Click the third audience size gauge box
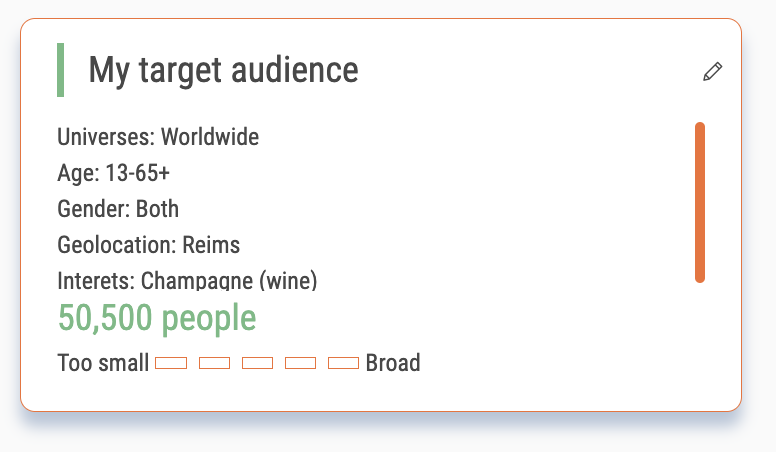The height and width of the screenshot is (452, 776). pos(257,363)
